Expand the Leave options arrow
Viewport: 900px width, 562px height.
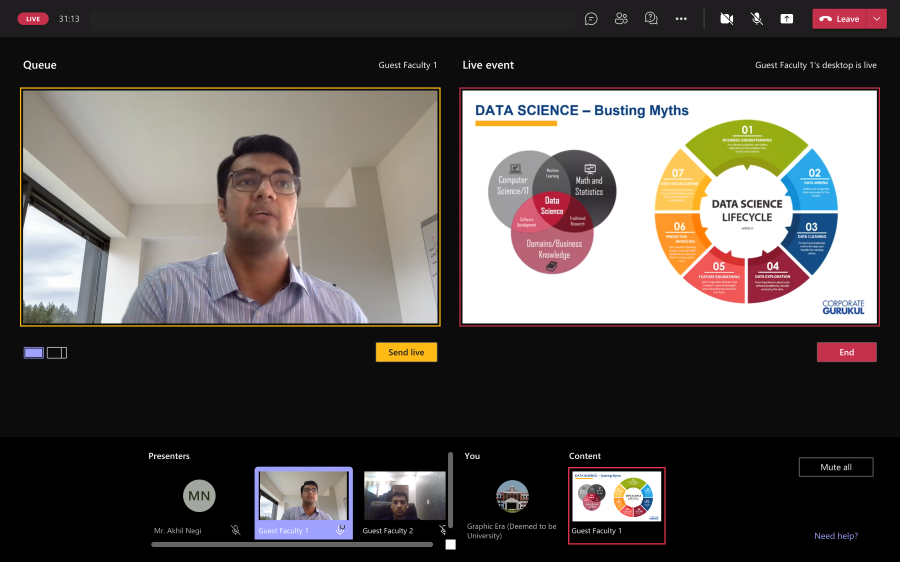pyautogui.click(x=876, y=19)
